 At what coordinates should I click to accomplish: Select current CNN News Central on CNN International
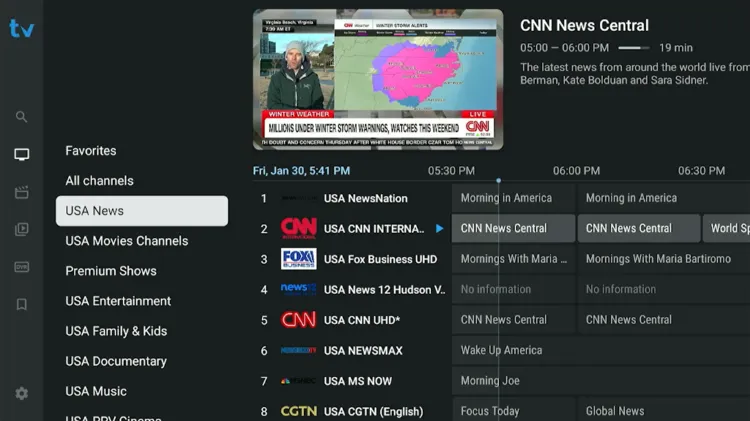[x=513, y=228]
